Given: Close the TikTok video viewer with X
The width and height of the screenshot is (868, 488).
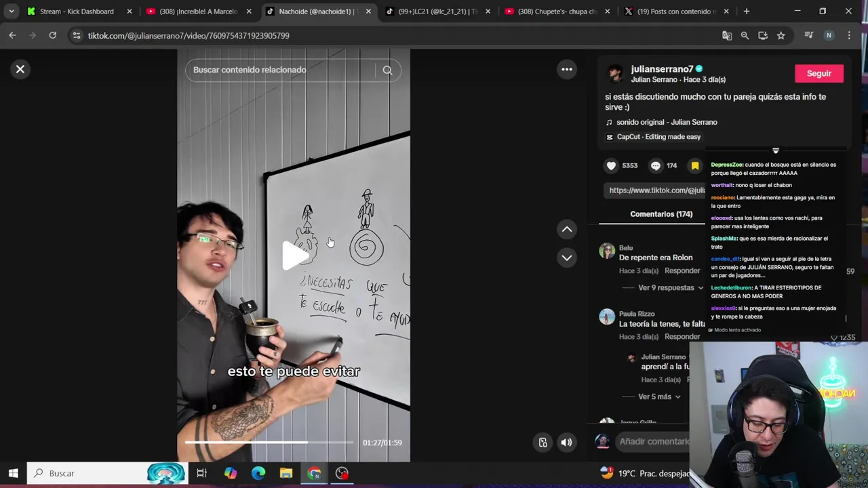Looking at the screenshot, I should point(20,69).
